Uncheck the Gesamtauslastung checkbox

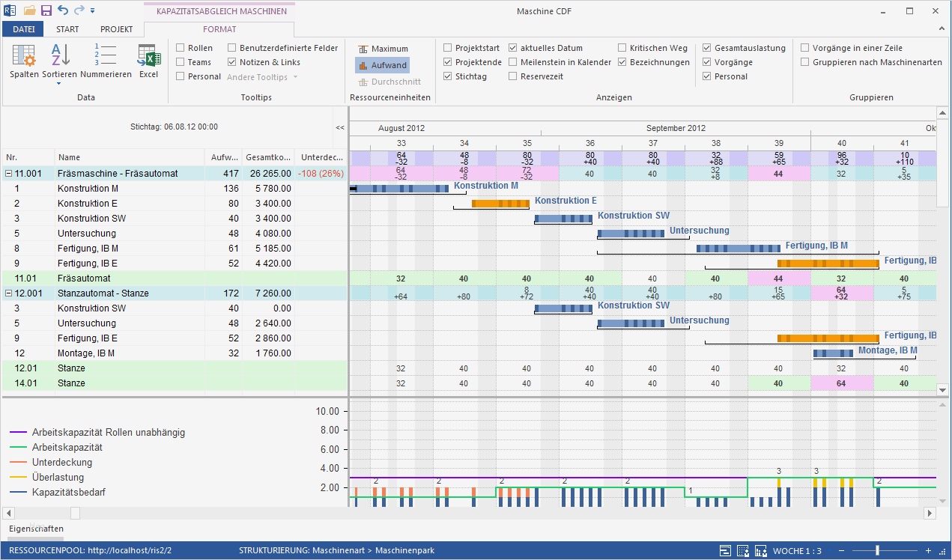coord(707,48)
